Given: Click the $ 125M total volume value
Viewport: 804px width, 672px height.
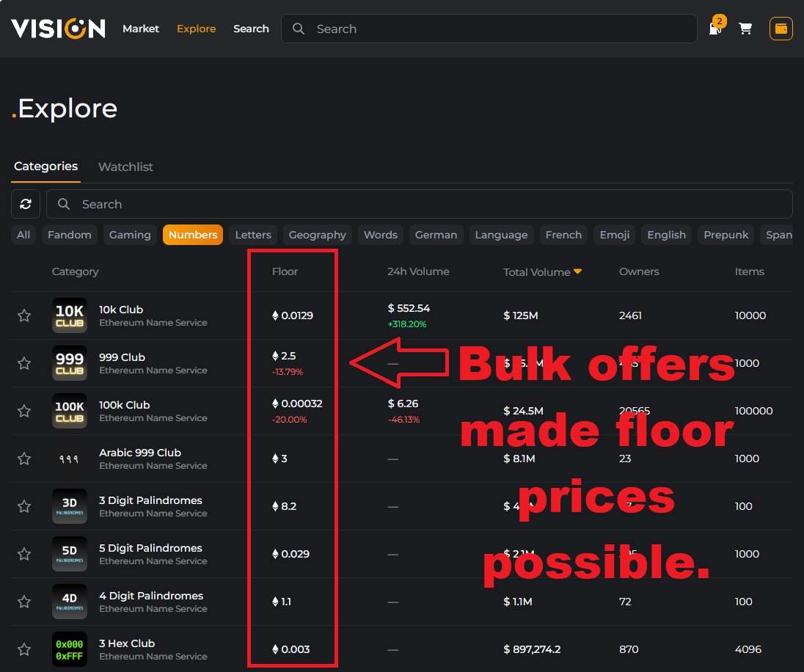Looking at the screenshot, I should (520, 315).
